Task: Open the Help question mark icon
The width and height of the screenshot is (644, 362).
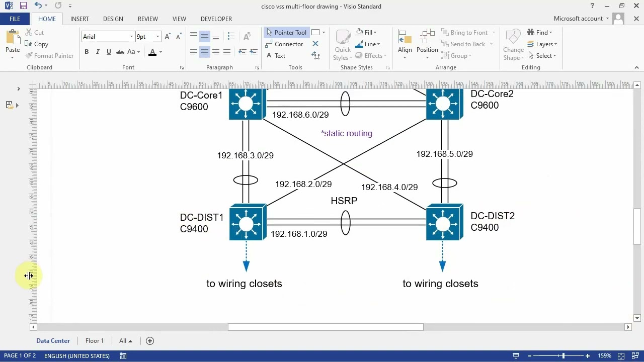Action: (x=592, y=6)
